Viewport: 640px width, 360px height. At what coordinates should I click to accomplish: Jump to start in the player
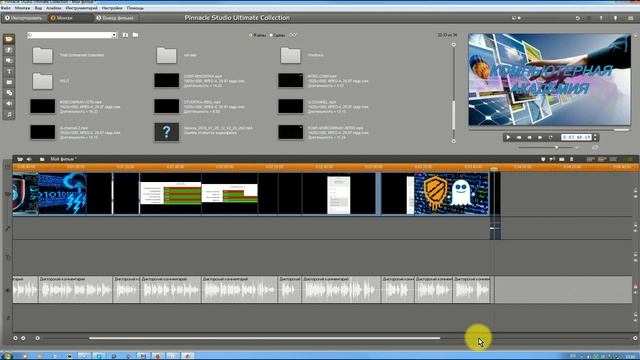(x=519, y=138)
